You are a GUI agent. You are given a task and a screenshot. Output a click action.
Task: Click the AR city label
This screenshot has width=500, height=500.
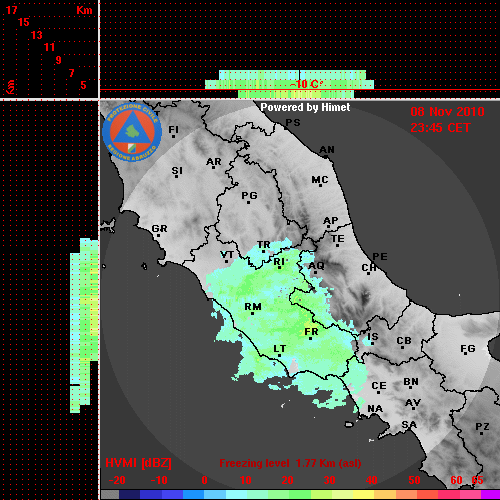pyautogui.click(x=214, y=162)
